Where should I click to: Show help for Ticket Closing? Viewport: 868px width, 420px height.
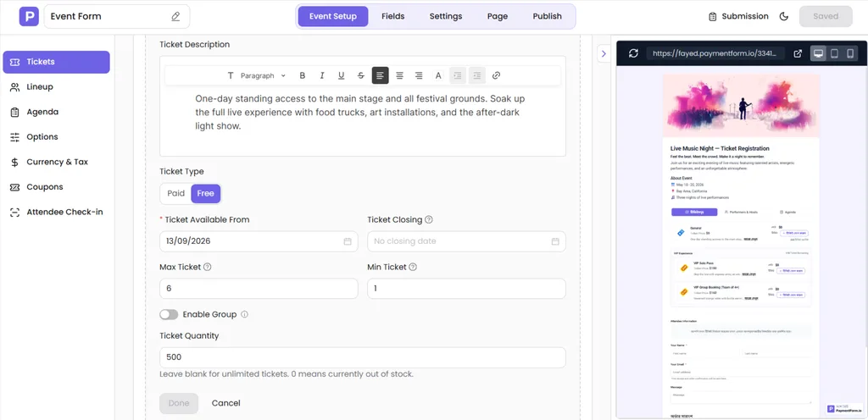pos(429,219)
